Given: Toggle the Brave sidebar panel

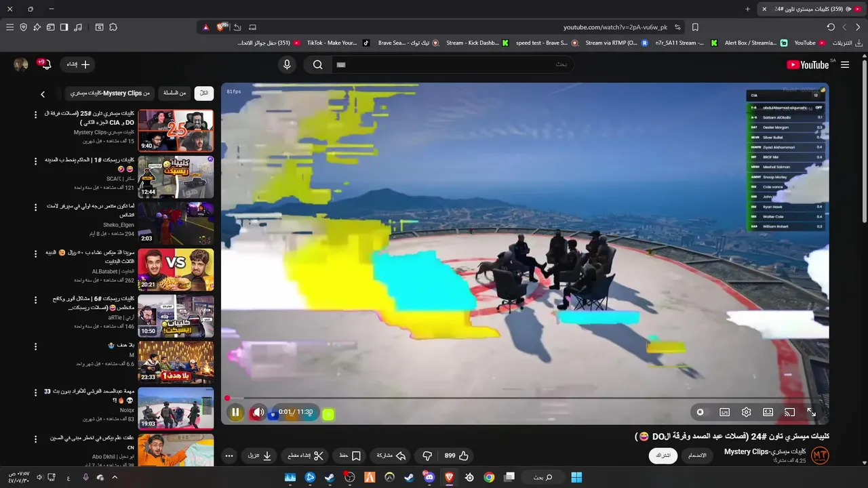Looking at the screenshot, I should pyautogui.click(x=64, y=27).
